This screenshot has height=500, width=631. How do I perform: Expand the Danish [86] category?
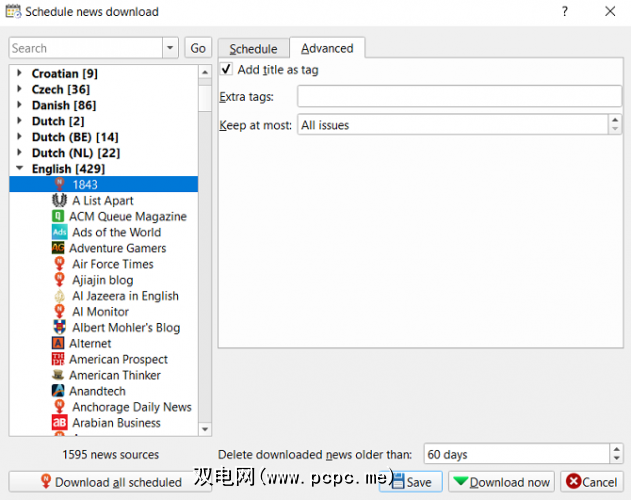click(x=19, y=105)
